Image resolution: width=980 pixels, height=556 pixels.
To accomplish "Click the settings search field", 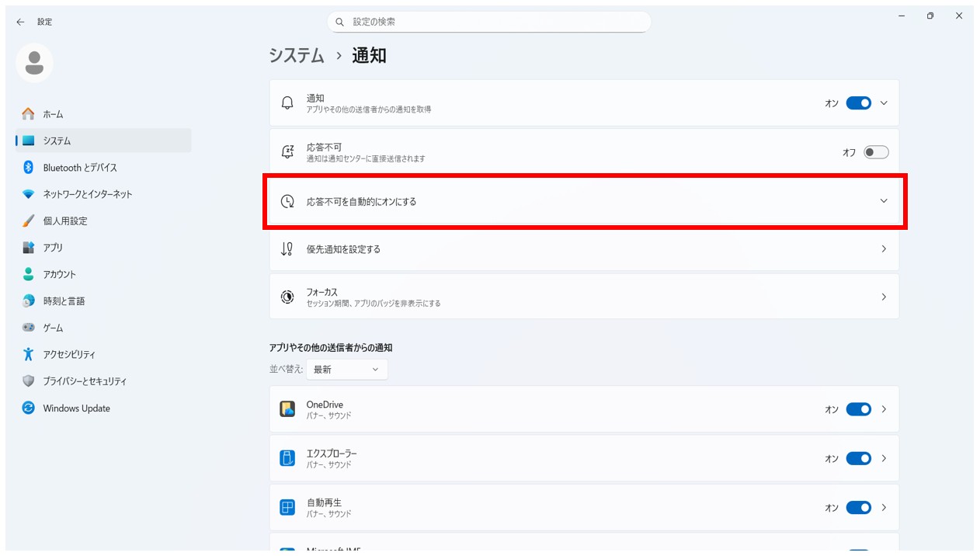I will 488,22.
